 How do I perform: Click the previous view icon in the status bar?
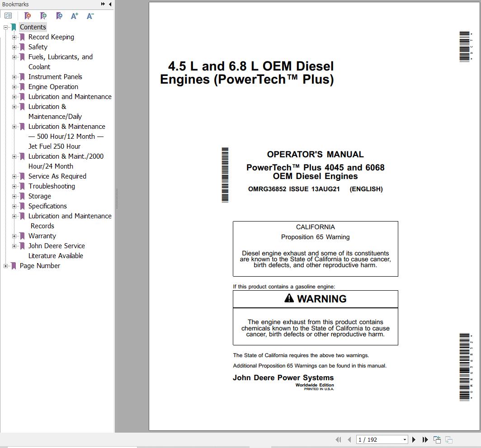pos(437,439)
